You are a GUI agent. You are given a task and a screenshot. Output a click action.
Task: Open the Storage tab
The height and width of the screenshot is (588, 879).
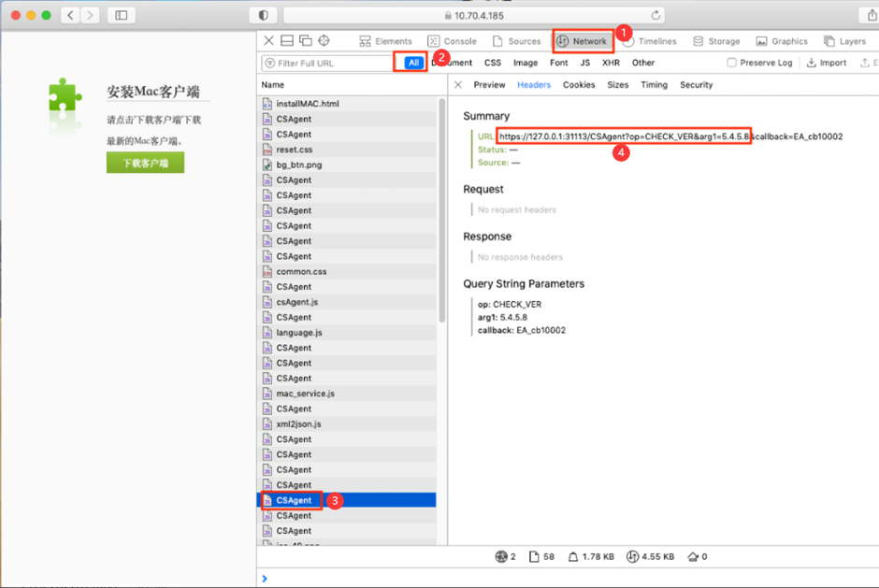tap(716, 41)
